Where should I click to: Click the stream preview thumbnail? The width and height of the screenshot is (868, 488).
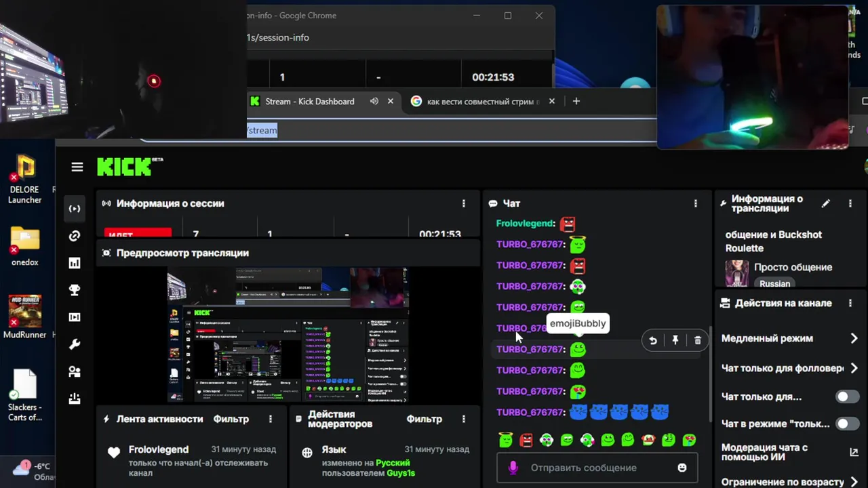pos(288,335)
